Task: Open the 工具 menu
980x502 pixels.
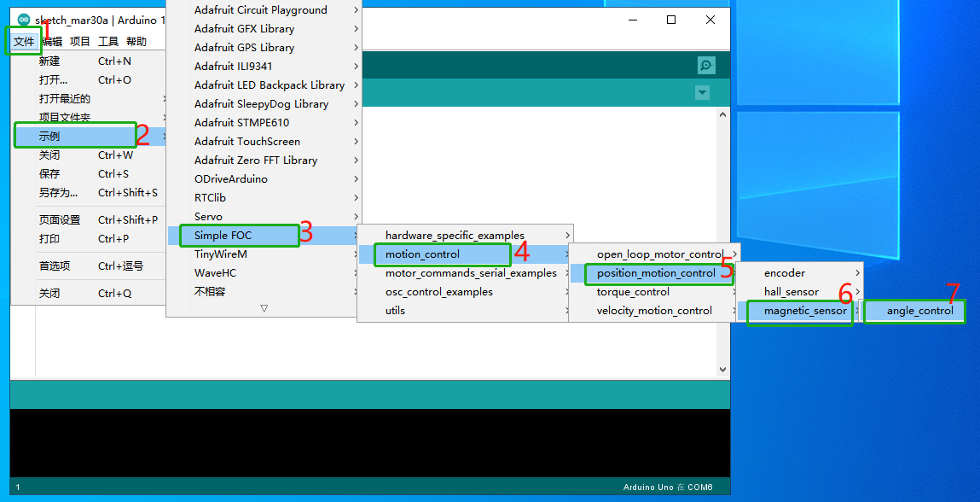Action: point(108,41)
